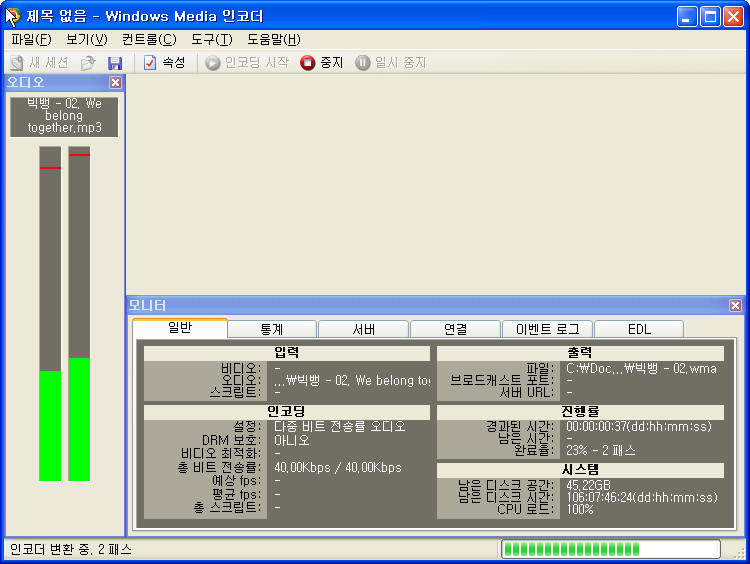Click the status text 인코더 변환 중. 2 패스
This screenshot has width=750, height=564.
pos(70,549)
